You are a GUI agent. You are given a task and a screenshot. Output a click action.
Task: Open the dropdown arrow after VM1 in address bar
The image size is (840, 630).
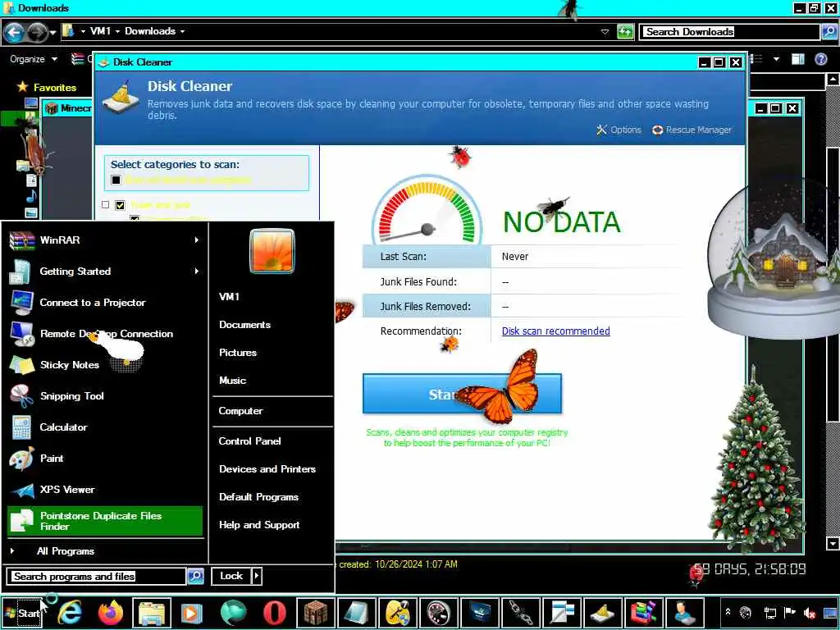117,31
